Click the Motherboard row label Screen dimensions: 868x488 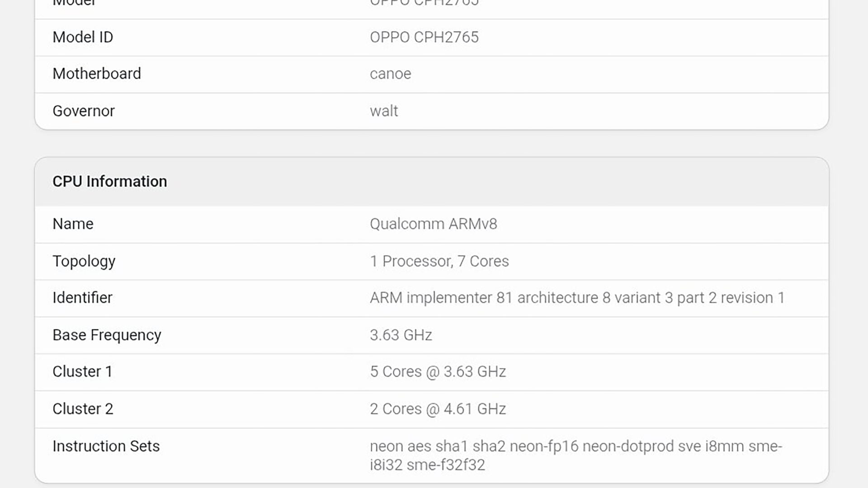[97, 74]
